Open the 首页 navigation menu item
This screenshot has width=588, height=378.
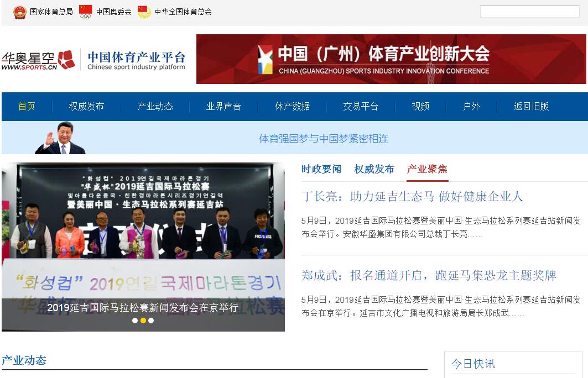pyautogui.click(x=27, y=107)
